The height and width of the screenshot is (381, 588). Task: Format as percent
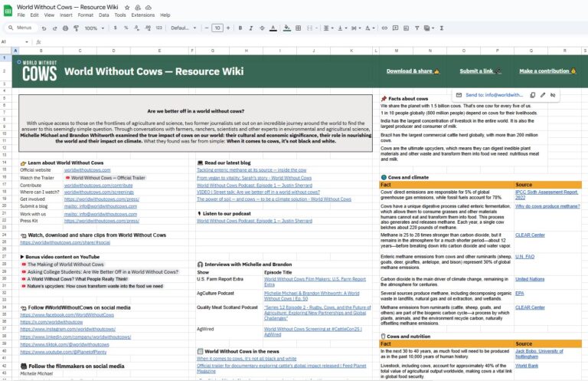(126, 28)
